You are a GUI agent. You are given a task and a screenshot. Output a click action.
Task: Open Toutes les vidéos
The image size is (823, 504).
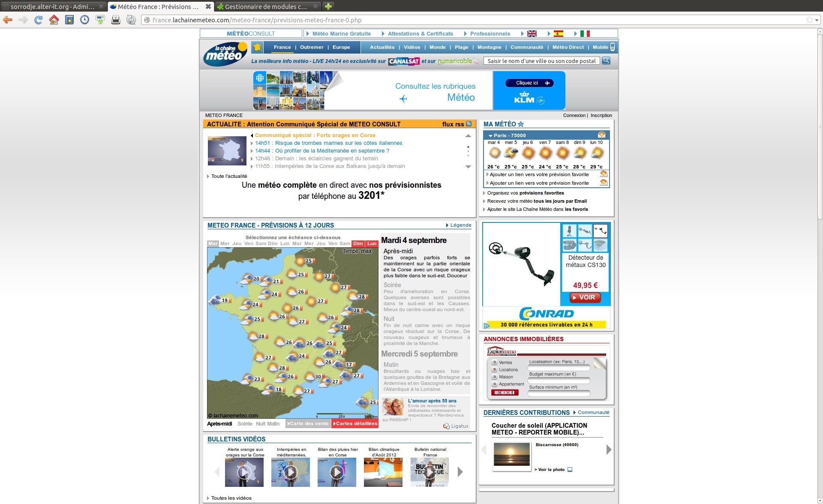click(x=229, y=498)
